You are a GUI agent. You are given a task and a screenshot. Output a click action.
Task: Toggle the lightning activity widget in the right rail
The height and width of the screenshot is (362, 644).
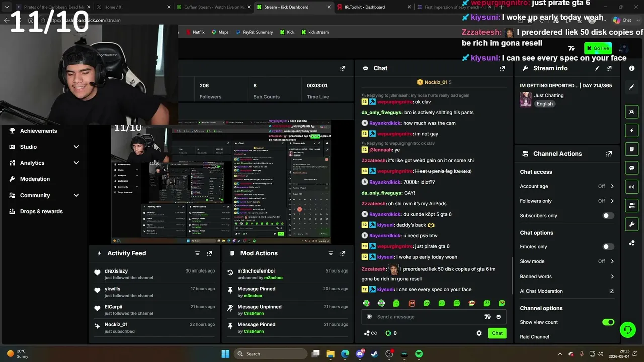632,130
